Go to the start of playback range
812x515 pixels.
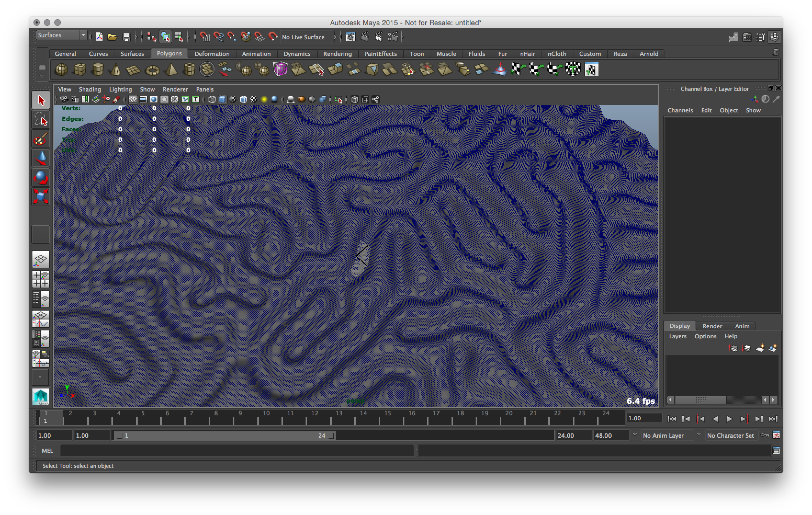coord(671,419)
